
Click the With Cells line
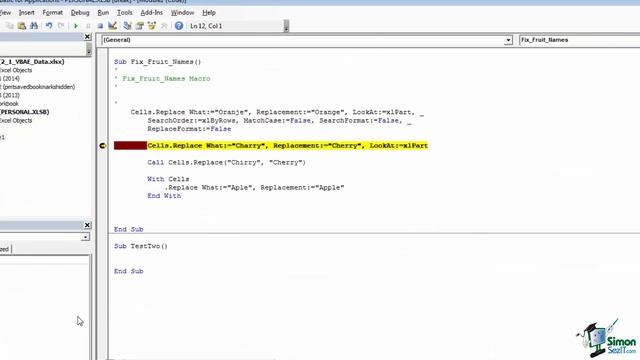[x=168, y=179]
